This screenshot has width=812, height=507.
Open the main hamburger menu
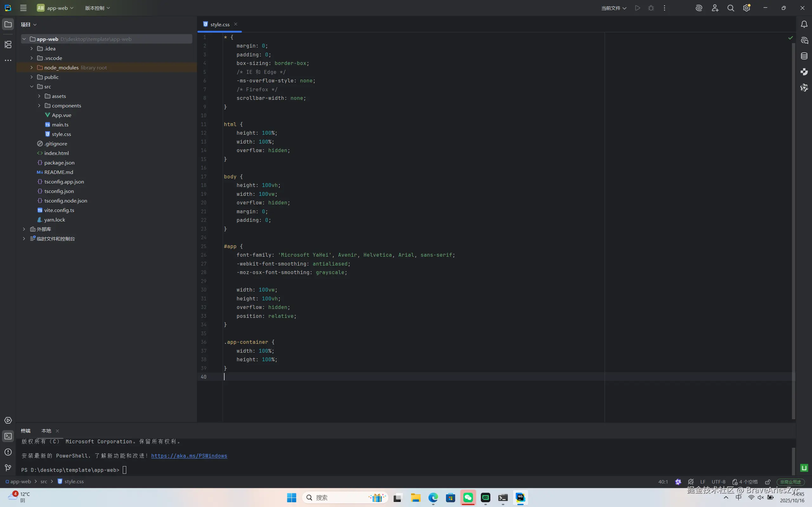coord(23,8)
